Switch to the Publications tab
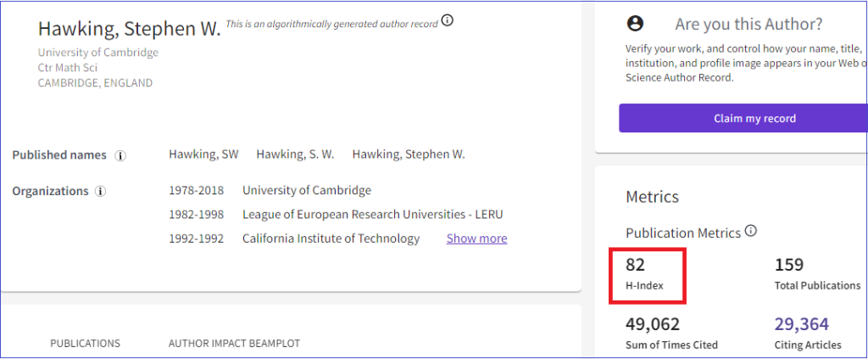Viewport: 868px width, 359px height. tap(86, 344)
